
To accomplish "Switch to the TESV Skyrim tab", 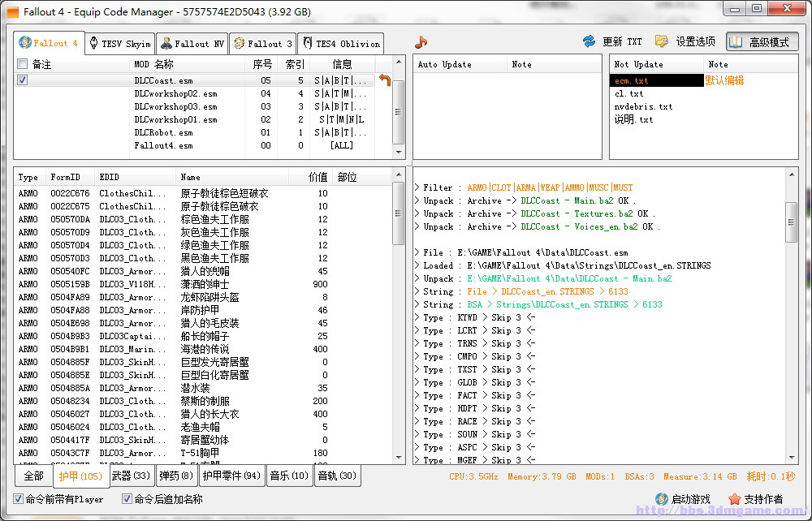I will point(119,44).
